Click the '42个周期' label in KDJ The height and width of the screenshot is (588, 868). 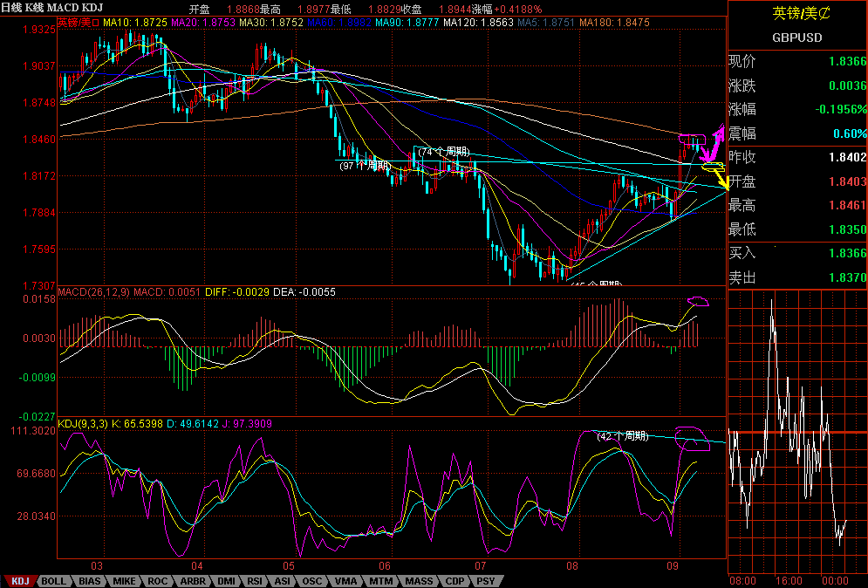[x=622, y=435]
